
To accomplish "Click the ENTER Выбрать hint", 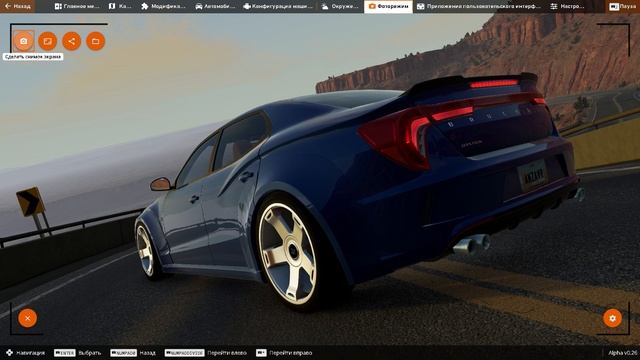I will tap(78, 353).
